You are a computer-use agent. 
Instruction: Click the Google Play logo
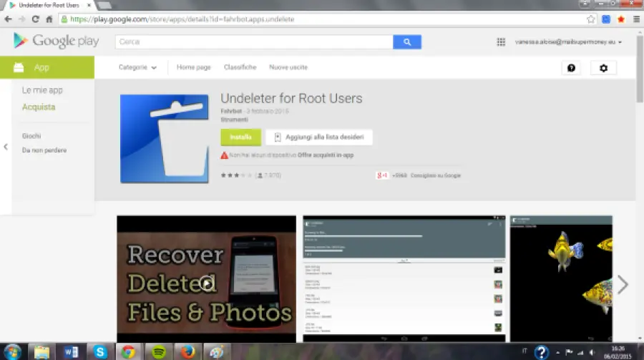coord(57,41)
